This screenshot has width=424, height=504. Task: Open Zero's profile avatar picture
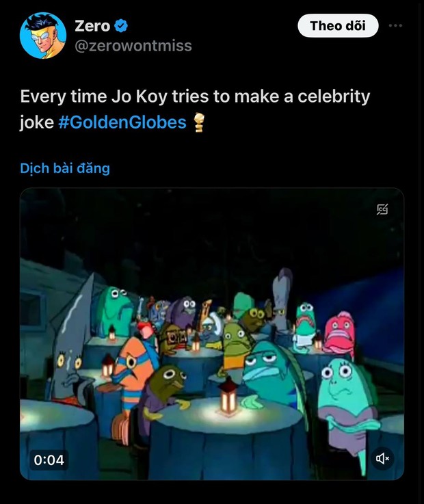click(x=42, y=35)
